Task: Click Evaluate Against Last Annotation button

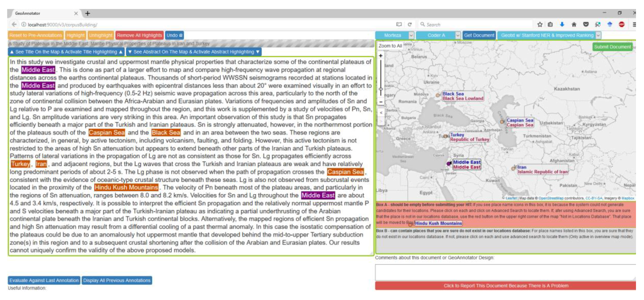Action: click(x=44, y=280)
